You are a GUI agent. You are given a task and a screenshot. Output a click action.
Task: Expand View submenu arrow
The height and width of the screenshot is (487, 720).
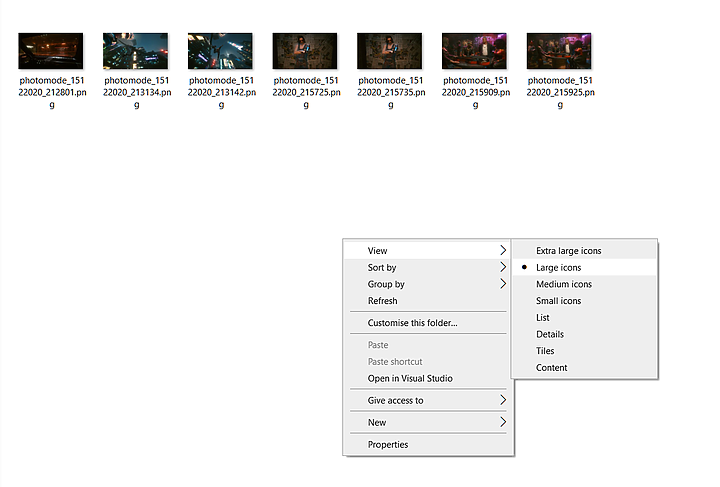coord(503,250)
